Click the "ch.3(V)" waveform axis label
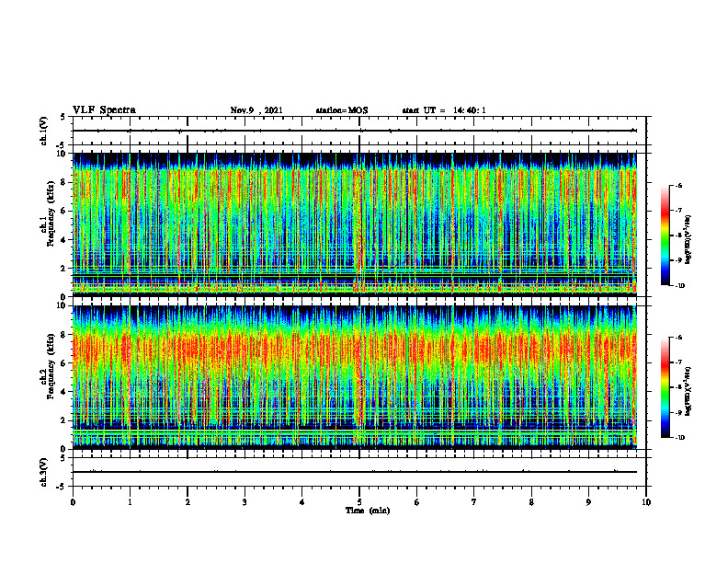The image size is (728, 563). point(44,473)
